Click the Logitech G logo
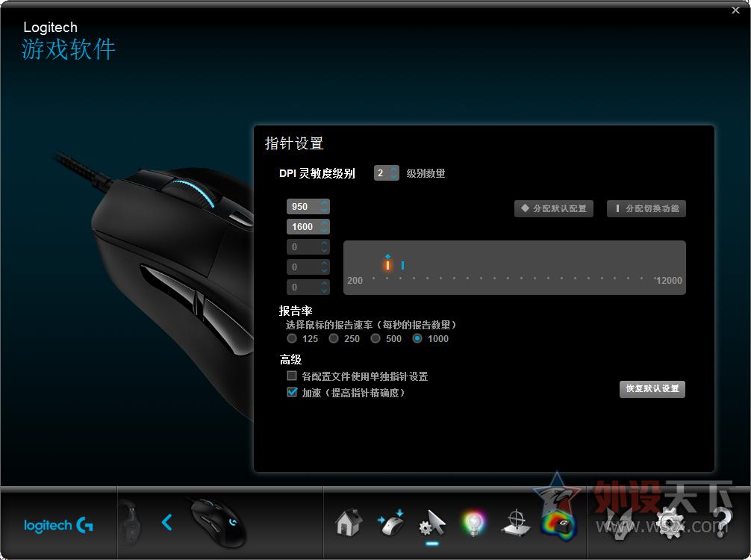This screenshot has height=560, width=751. tap(58, 526)
